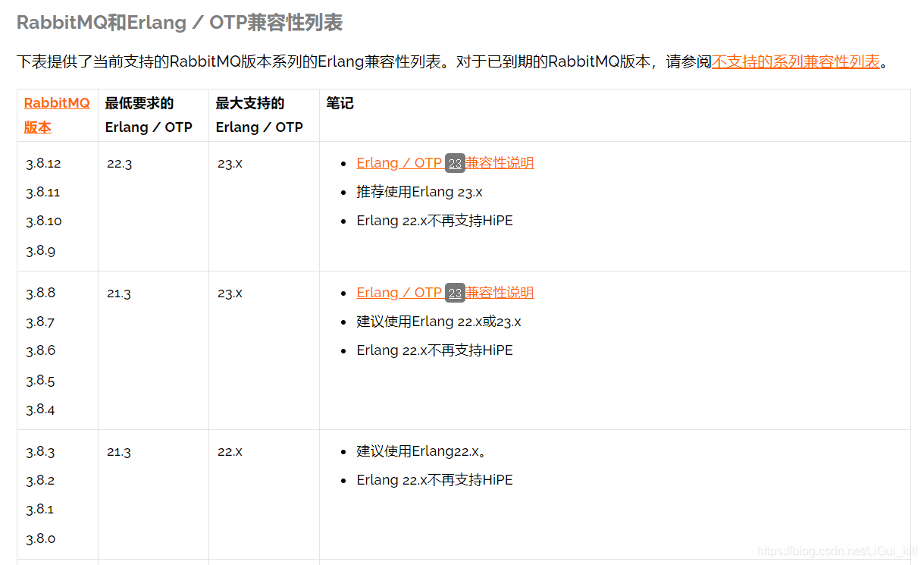Open the unsupported series compatibility list link
The height and width of the screenshot is (565, 924).
(x=796, y=62)
